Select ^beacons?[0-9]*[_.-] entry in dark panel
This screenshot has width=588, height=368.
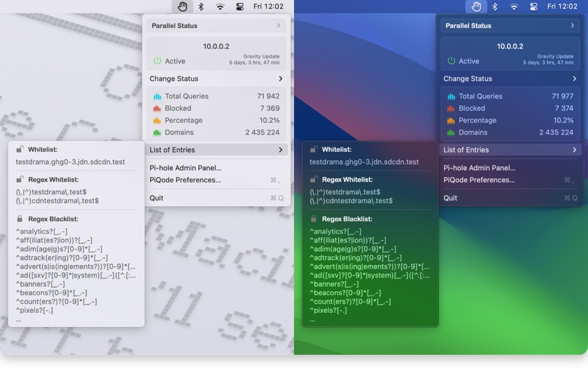(345, 292)
